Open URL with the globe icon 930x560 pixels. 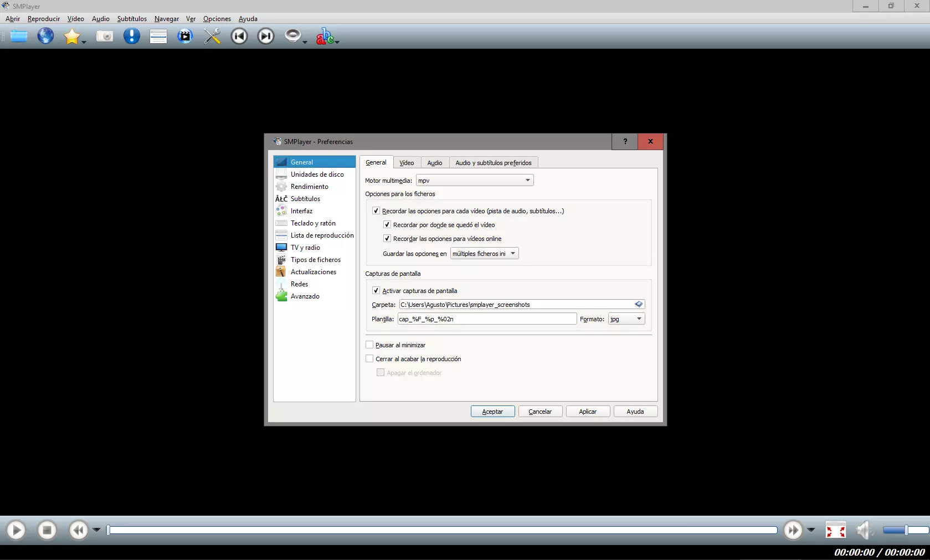tap(45, 37)
